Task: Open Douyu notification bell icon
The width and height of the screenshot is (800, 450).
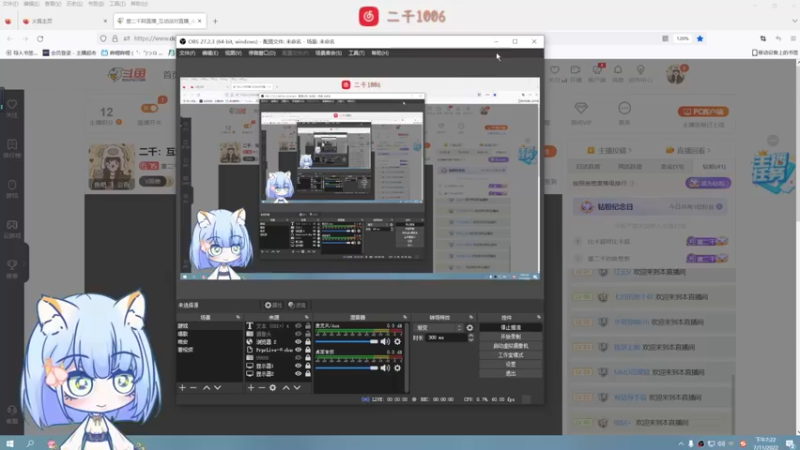Action: [618, 72]
